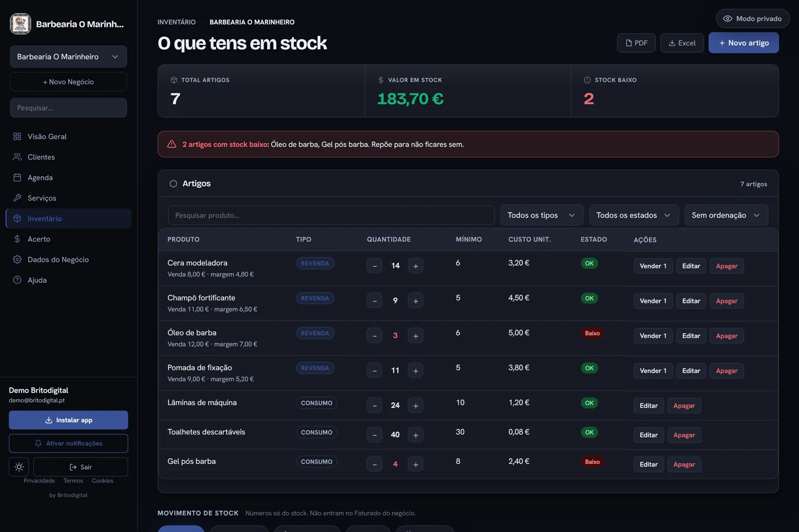The height and width of the screenshot is (532, 799).
Task: Toggle the light/dark theme sun icon
Action: point(19,467)
